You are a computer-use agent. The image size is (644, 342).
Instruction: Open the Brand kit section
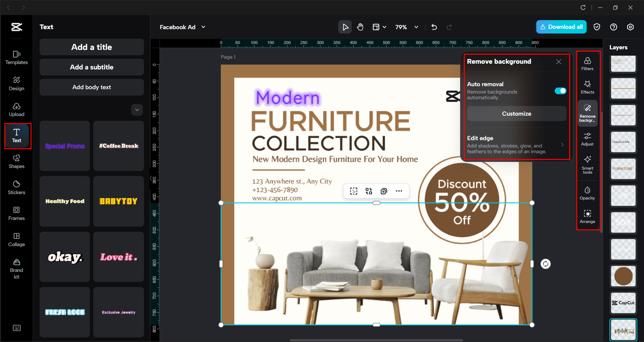pos(16,268)
